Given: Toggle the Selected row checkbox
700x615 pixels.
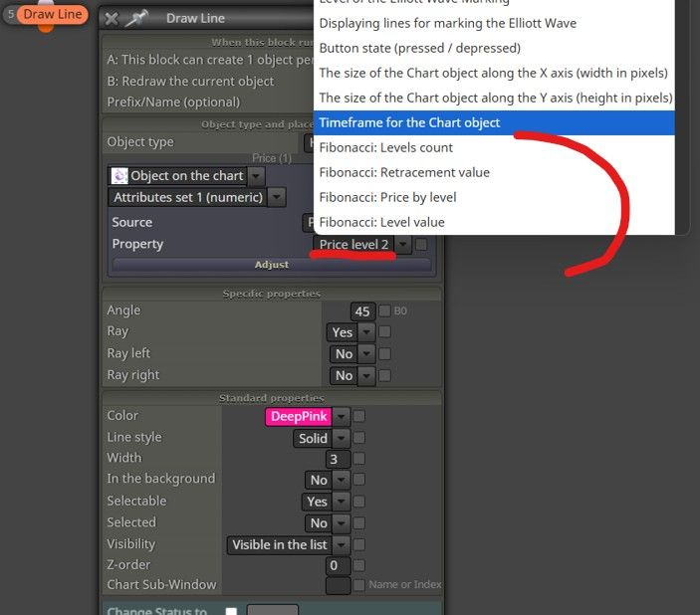Looking at the screenshot, I should pos(358,522).
